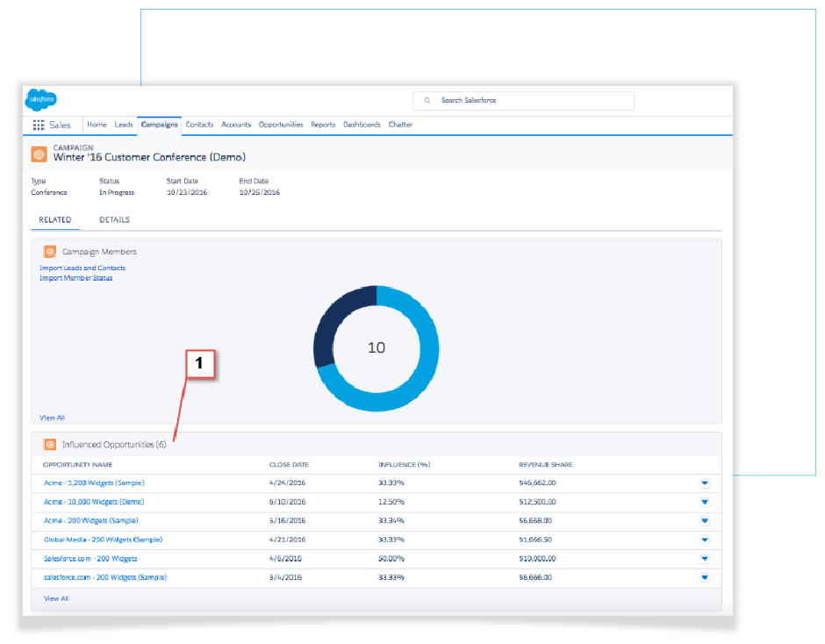The width and height of the screenshot is (825, 644).
Task: Click the OPPORTUNITY NAME column header
Action: 78,465
